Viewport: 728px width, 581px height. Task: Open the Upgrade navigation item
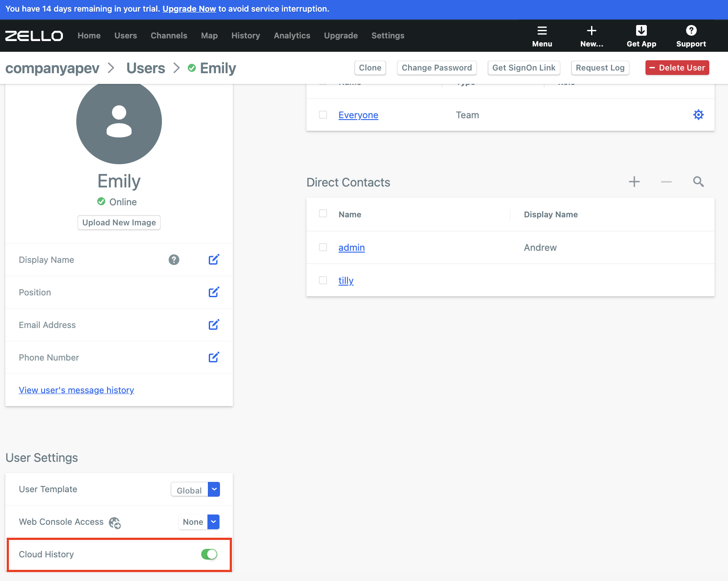341,36
